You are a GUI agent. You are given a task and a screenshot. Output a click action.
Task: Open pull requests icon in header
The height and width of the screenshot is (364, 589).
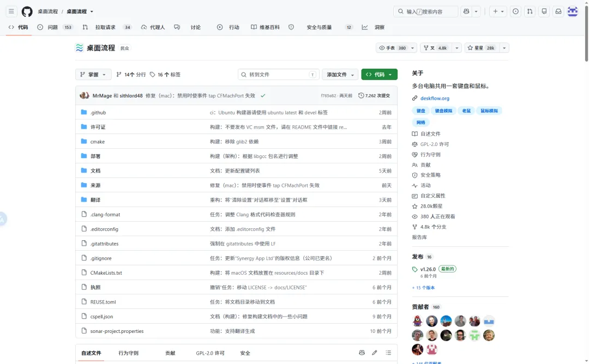click(x=530, y=11)
